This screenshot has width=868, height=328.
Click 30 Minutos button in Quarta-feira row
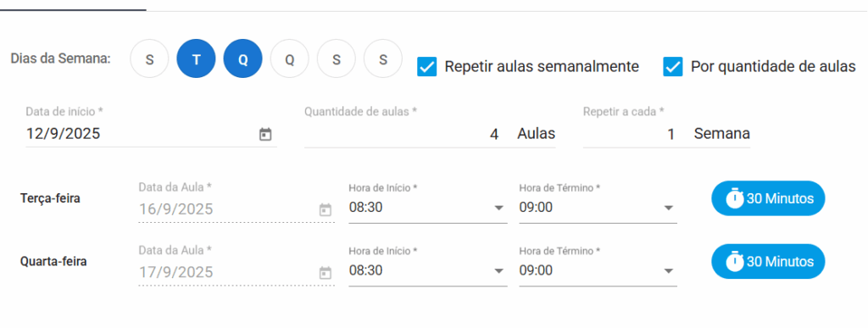(768, 262)
